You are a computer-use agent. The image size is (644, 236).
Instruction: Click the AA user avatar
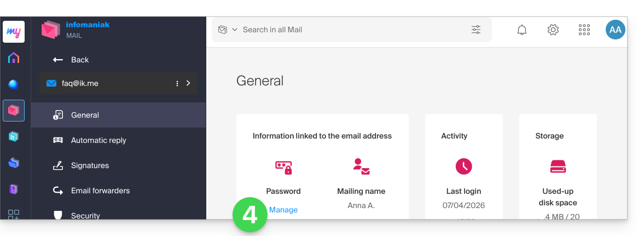click(616, 30)
